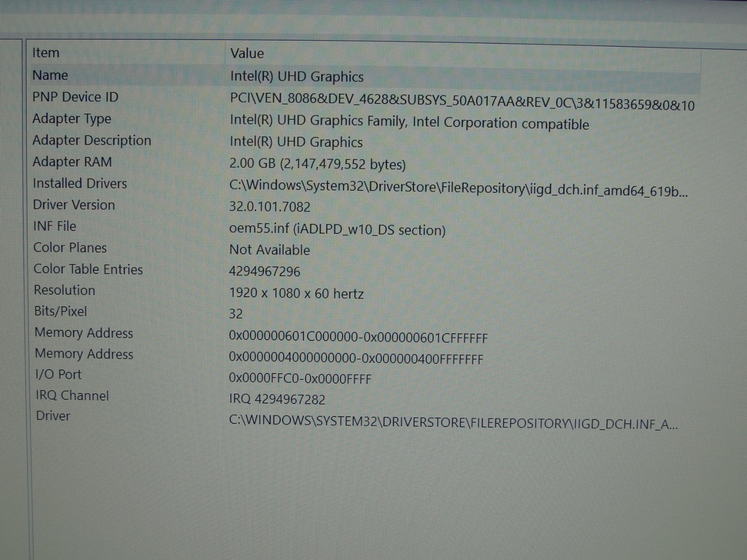Select the 0x0000004000000000 memory address range

[x=356, y=358]
